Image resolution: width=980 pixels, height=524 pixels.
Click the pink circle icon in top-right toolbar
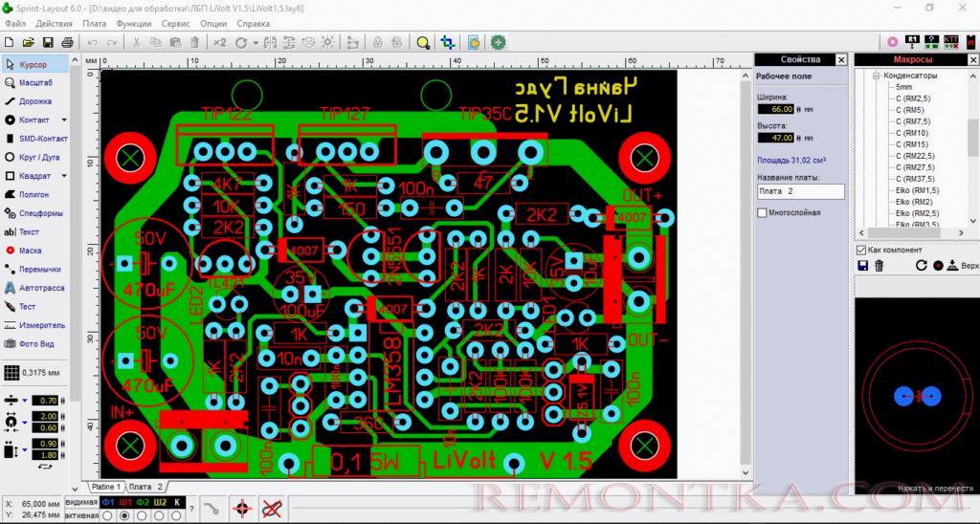coord(893,42)
